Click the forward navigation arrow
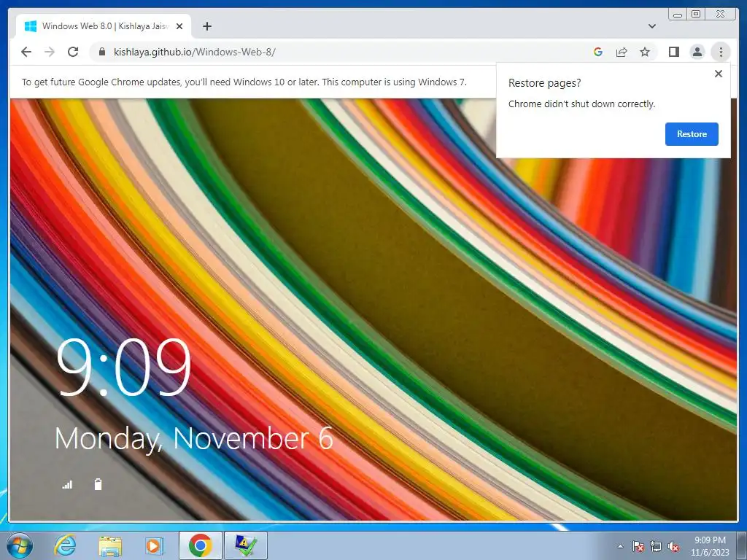Image resolution: width=747 pixels, height=560 pixels. coord(50,52)
